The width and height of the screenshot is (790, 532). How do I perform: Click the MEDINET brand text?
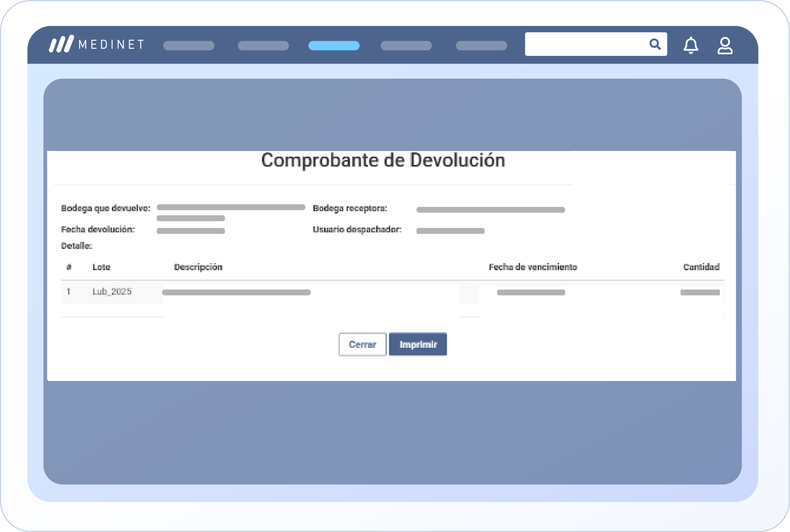pyautogui.click(x=112, y=45)
